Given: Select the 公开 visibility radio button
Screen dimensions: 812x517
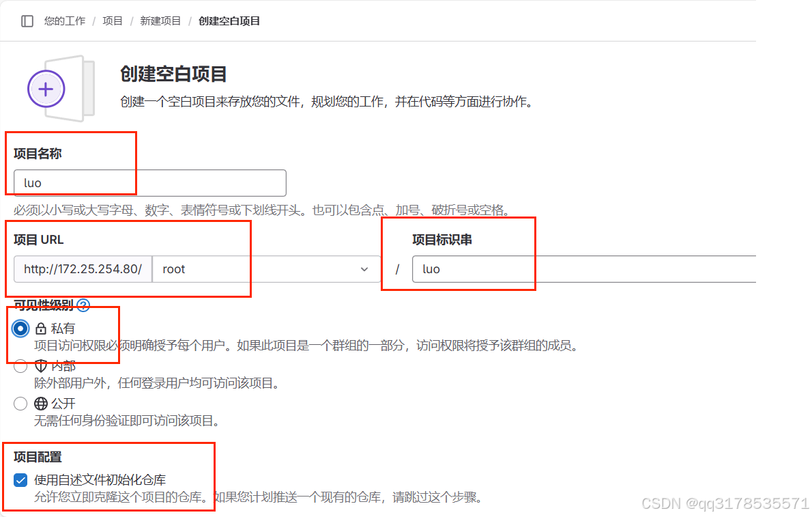Looking at the screenshot, I should (x=20, y=404).
